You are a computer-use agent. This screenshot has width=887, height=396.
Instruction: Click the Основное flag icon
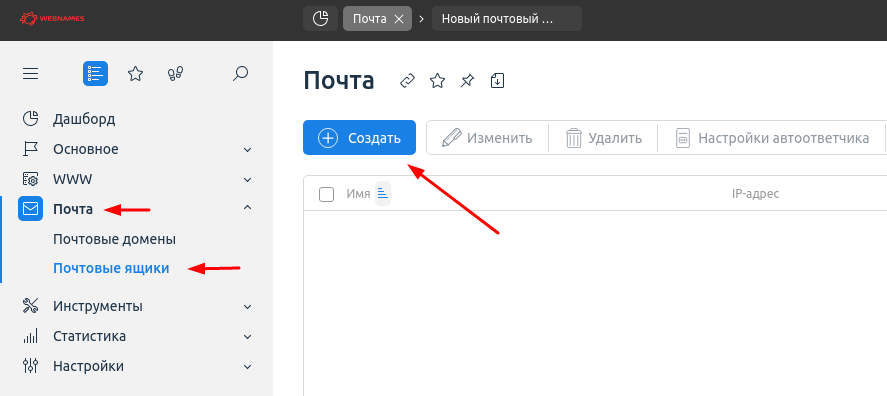[x=31, y=149]
